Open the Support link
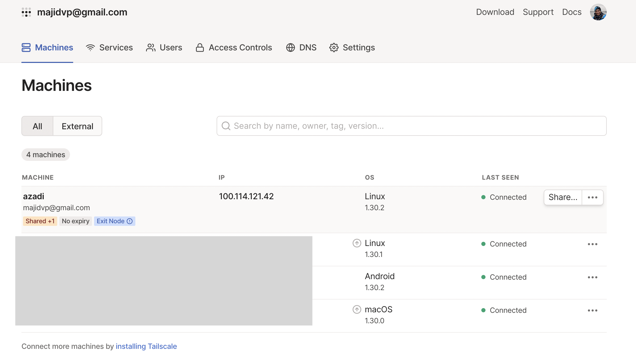The image size is (636, 364). [538, 12]
